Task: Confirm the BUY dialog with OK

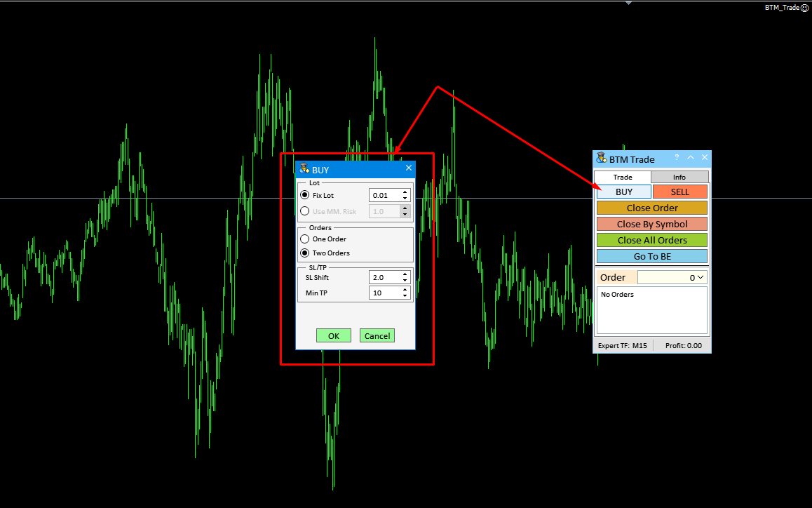Action: [x=334, y=336]
